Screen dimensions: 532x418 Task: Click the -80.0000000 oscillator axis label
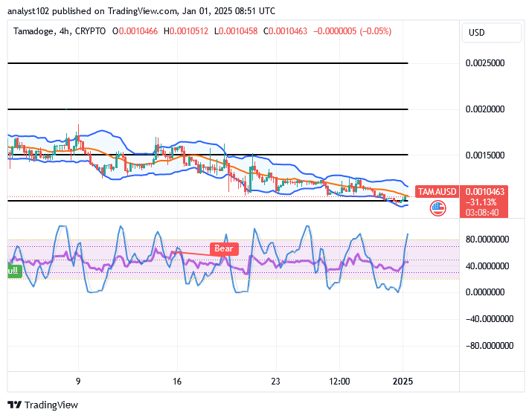pos(490,346)
